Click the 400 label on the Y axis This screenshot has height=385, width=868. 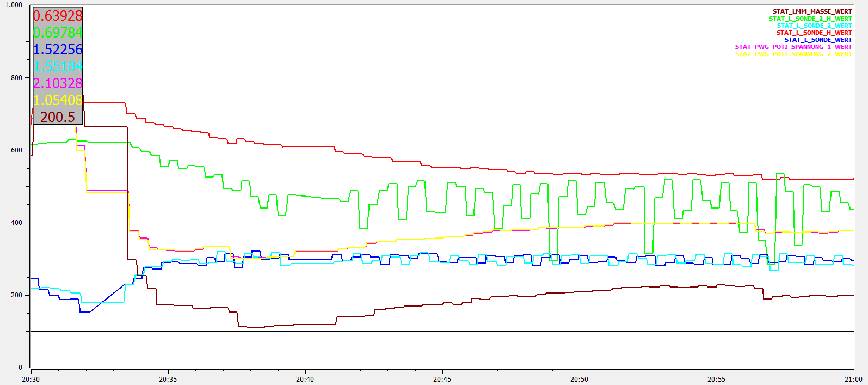(x=17, y=223)
